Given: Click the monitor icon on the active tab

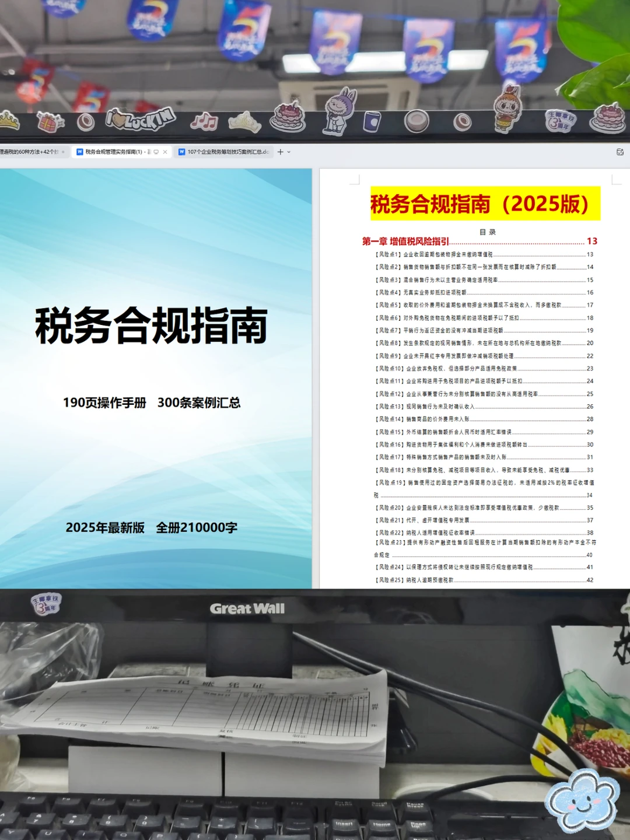Looking at the screenshot, I should (x=156, y=152).
